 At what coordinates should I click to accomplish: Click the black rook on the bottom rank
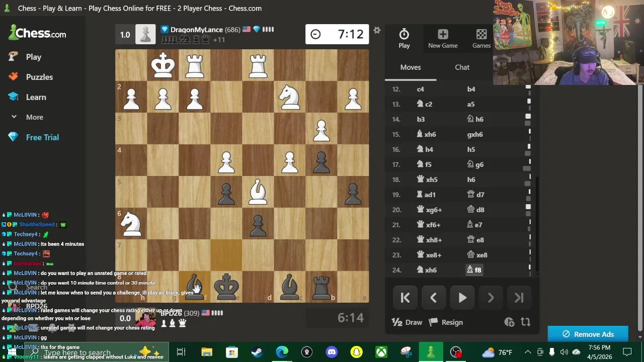pyautogui.click(x=321, y=287)
